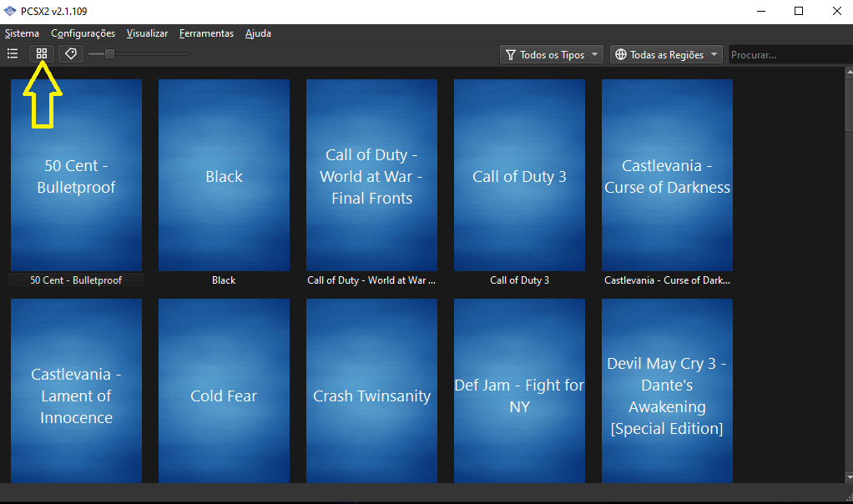The width and height of the screenshot is (853, 504).
Task: Open Todos os Tipos filter dropdown
Action: pos(552,54)
